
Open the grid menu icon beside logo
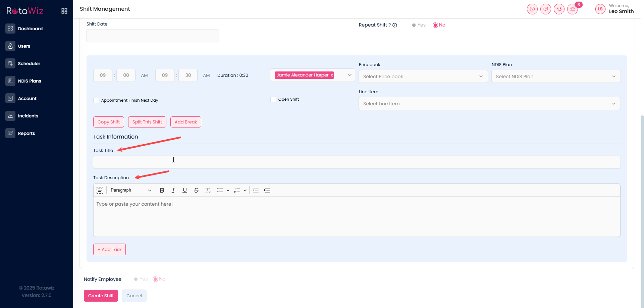coord(64,11)
